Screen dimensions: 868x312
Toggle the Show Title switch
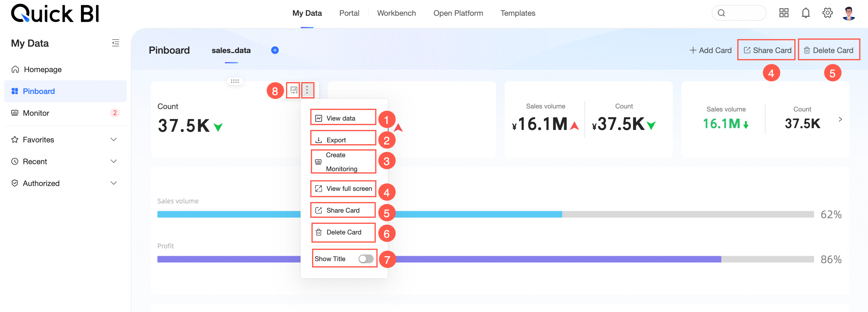click(x=365, y=258)
